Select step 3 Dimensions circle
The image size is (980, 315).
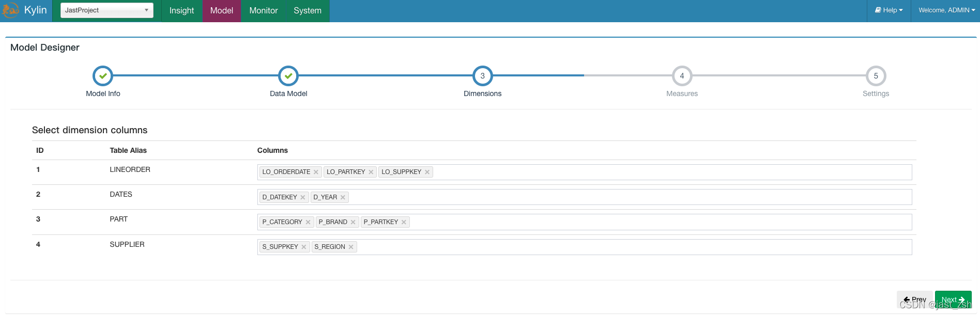point(483,76)
